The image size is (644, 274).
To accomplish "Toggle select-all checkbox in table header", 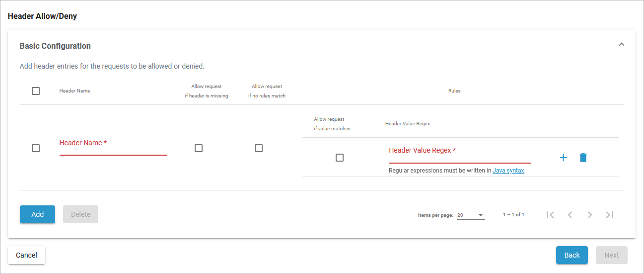I will [x=36, y=91].
